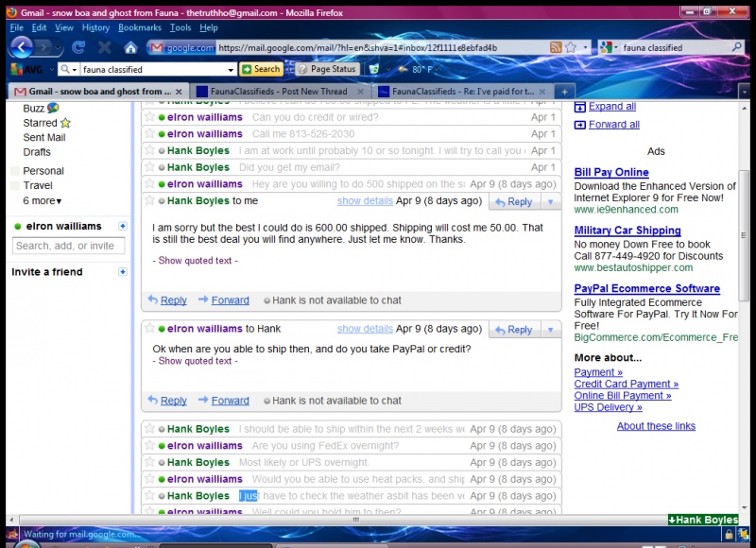Viewport: 756px width, 548px height.
Task: Star the 'Hey are you willing' message
Action: pos(150,183)
